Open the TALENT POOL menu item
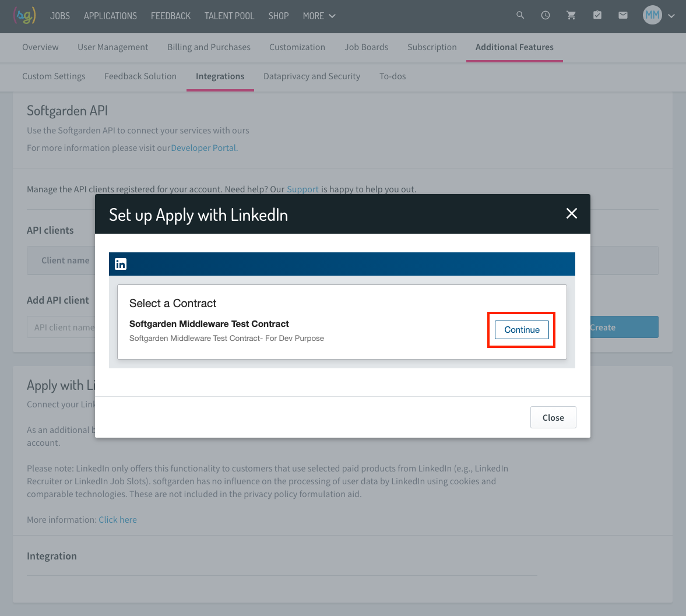686x616 pixels. [x=229, y=16]
